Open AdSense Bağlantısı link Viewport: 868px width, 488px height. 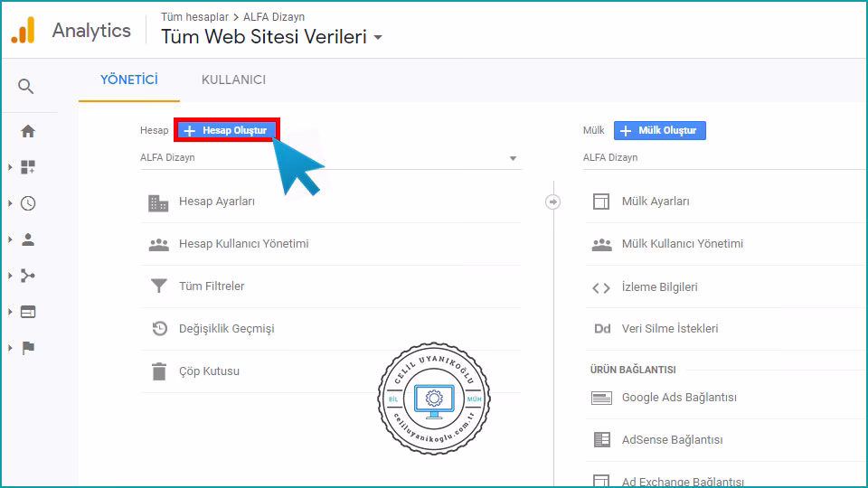pyautogui.click(x=672, y=440)
